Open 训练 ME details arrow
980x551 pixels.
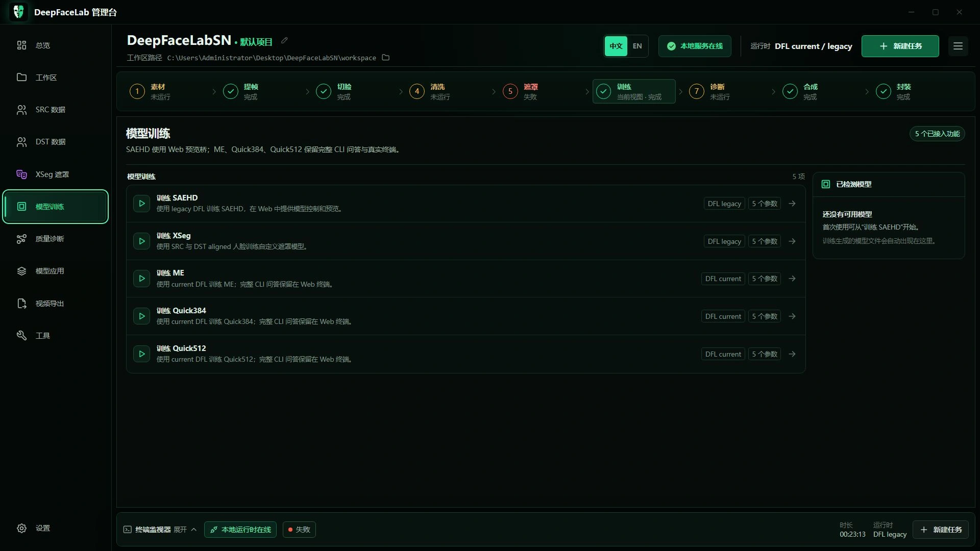792,279
